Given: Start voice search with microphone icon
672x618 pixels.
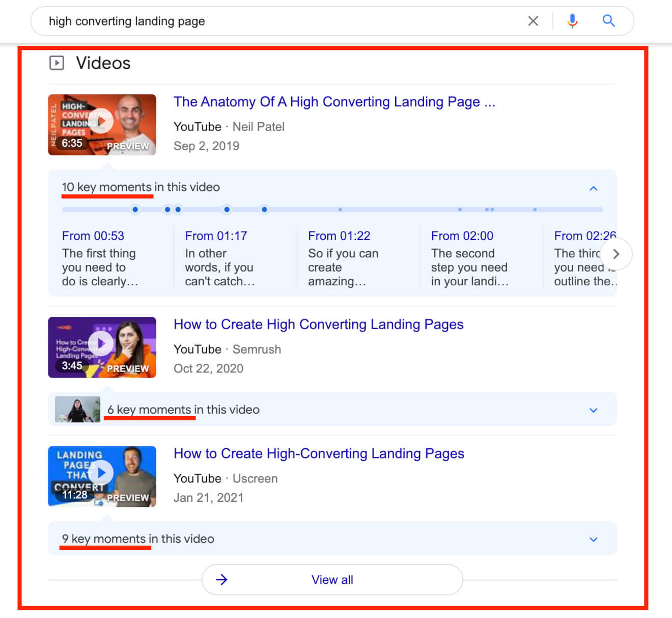Looking at the screenshot, I should click(572, 21).
